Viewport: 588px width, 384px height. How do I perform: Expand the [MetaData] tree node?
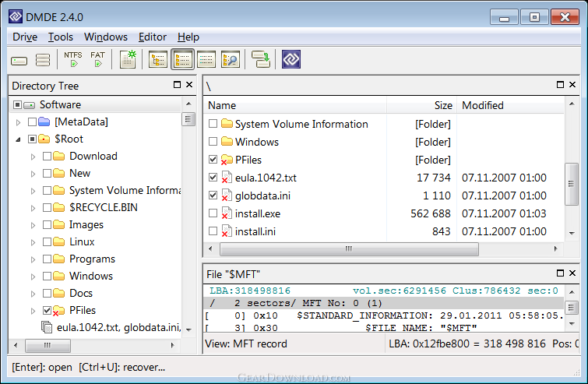coord(18,122)
